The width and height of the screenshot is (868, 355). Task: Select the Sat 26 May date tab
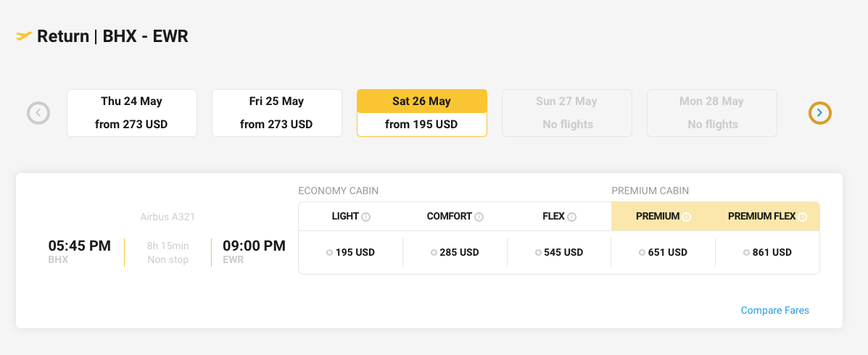tap(421, 113)
